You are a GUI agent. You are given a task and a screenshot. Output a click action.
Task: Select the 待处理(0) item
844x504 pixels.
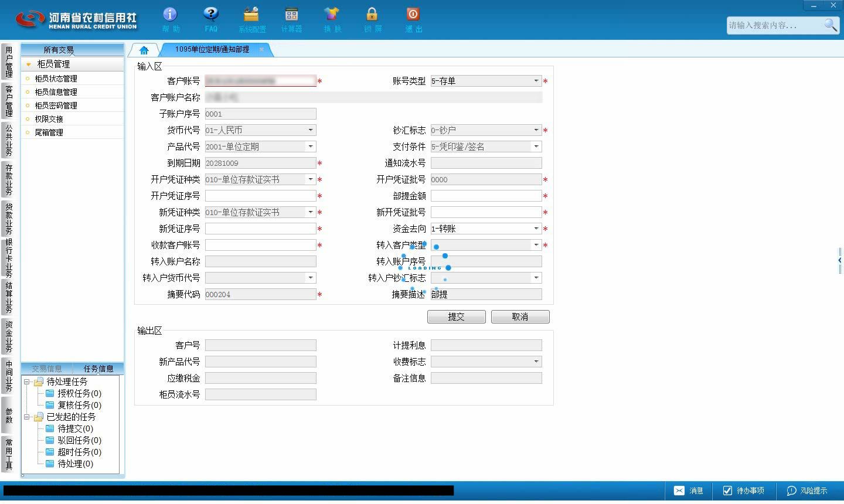(69, 464)
